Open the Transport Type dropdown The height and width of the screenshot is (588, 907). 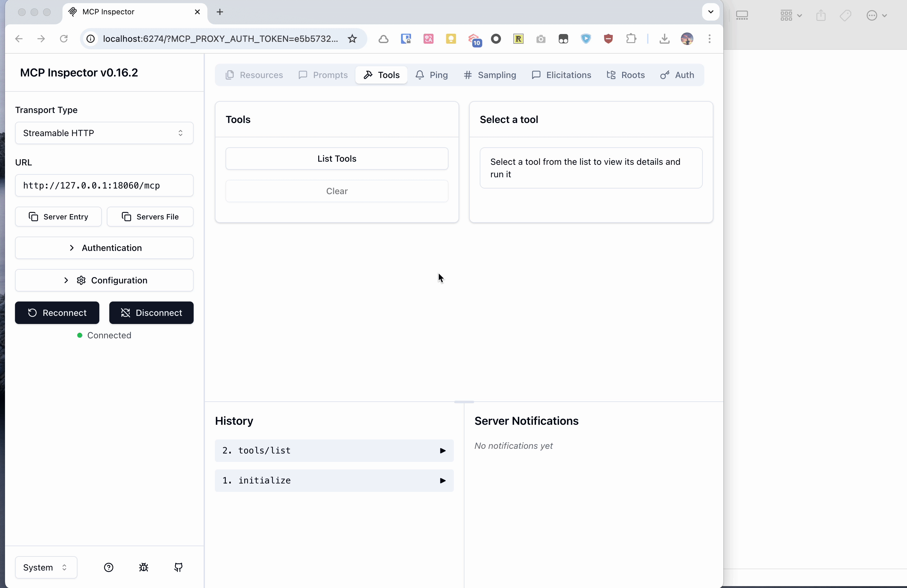pyautogui.click(x=104, y=133)
